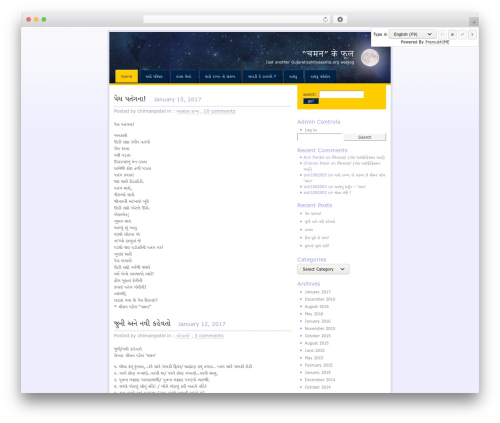Open the November 2015 archive
The height and width of the screenshot is (423, 500).
point(320,328)
